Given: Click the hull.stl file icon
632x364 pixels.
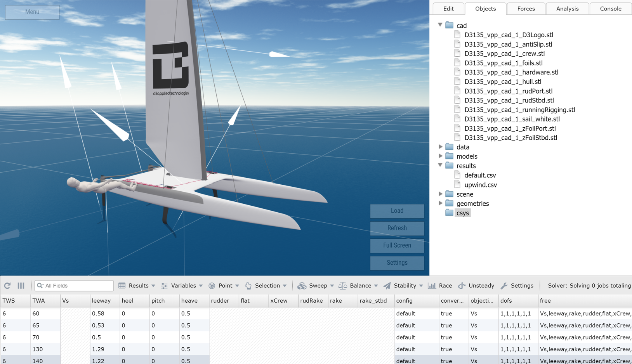Looking at the screenshot, I should 457,81.
